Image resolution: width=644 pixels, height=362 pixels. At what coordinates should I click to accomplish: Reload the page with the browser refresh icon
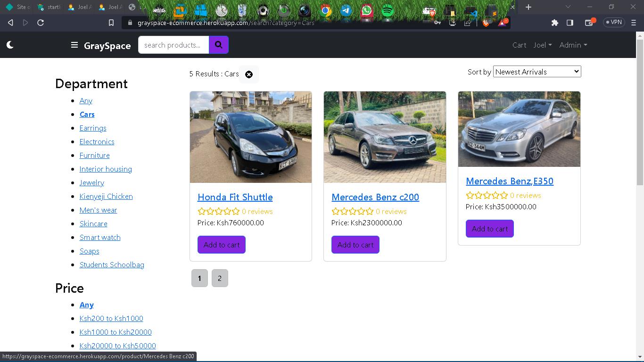41,22
